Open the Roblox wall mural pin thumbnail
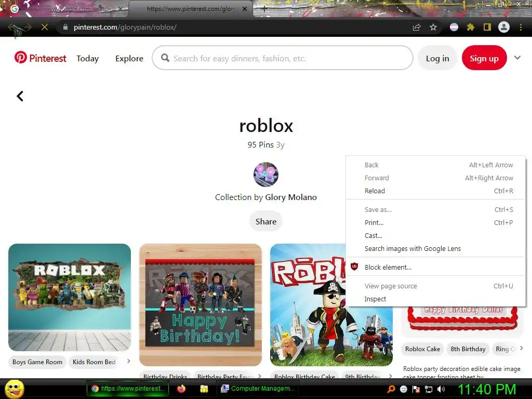This screenshot has height=399, width=532. [x=70, y=297]
